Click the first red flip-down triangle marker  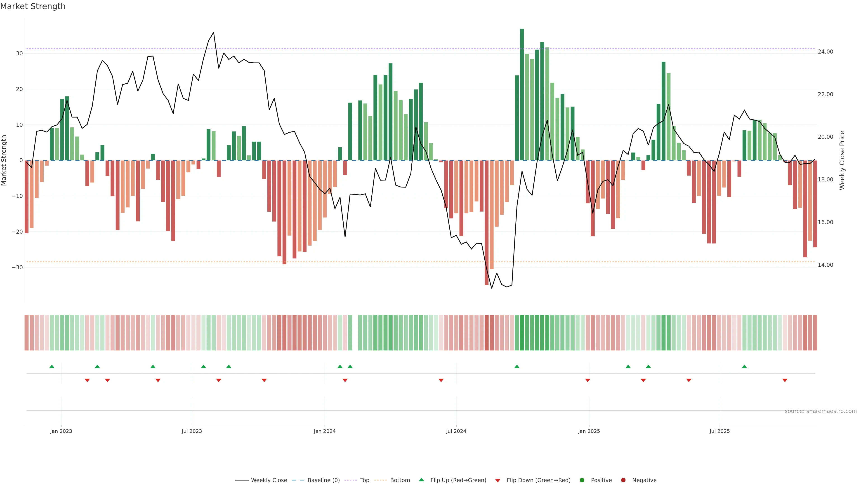[x=87, y=380]
